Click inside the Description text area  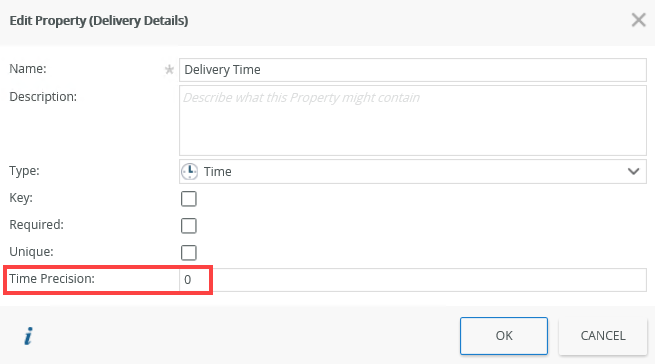(413, 120)
